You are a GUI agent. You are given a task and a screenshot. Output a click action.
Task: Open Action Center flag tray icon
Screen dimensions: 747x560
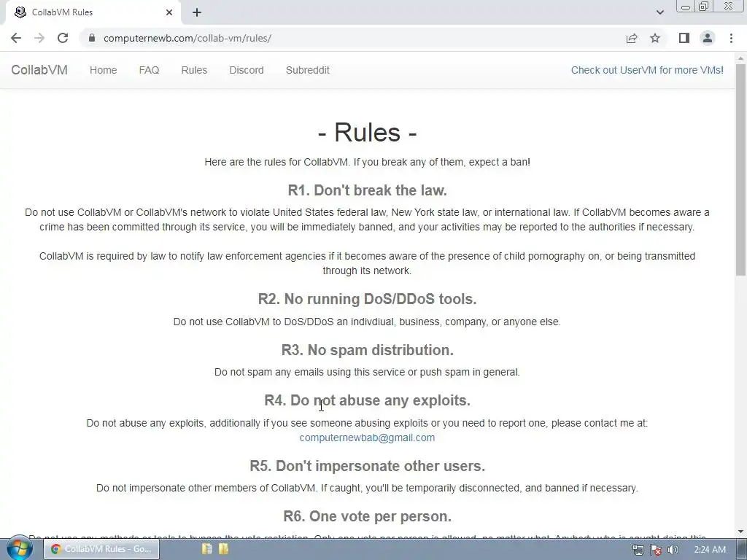pyautogui.click(x=656, y=550)
